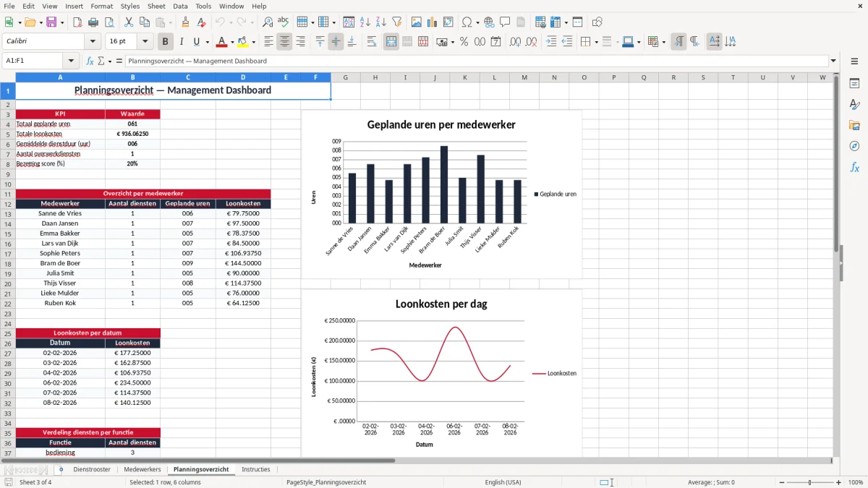868x488 pixels.
Task: Toggle Center Horizontally alignment
Action: 284,42
